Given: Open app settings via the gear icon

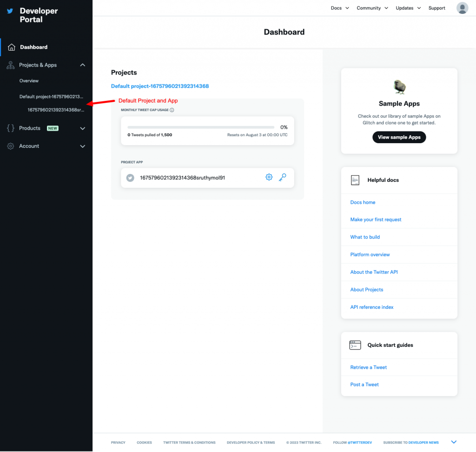Looking at the screenshot, I should [x=269, y=177].
